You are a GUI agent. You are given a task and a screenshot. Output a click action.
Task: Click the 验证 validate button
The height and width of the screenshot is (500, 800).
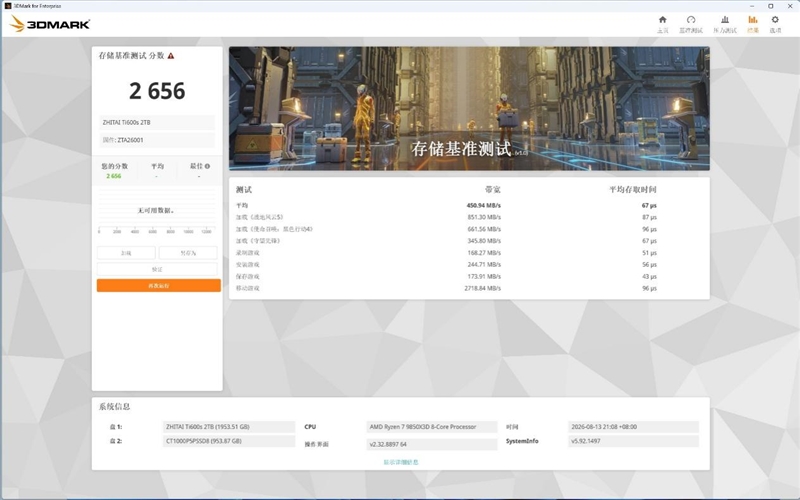(x=157, y=269)
